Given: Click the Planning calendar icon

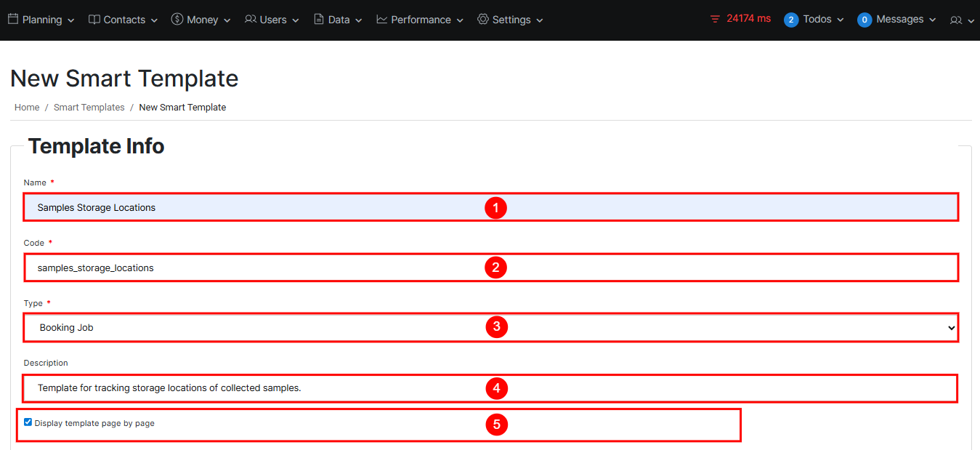Looking at the screenshot, I should pos(13,20).
